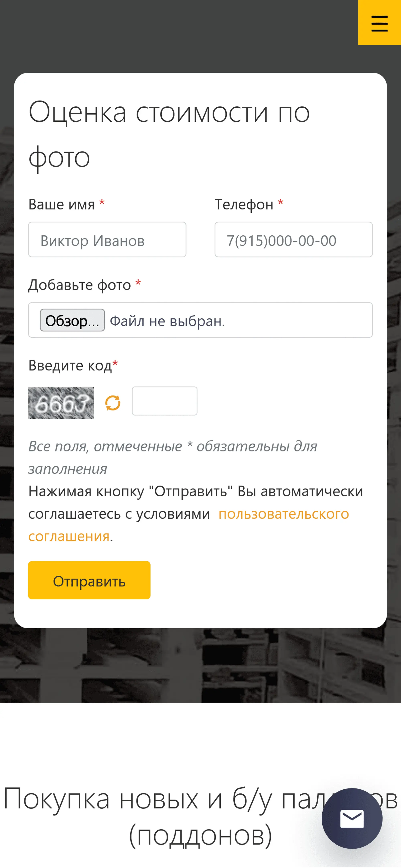The width and height of the screenshot is (401, 868).
Task: Click the "Ваше имя" label
Action: 61,205
